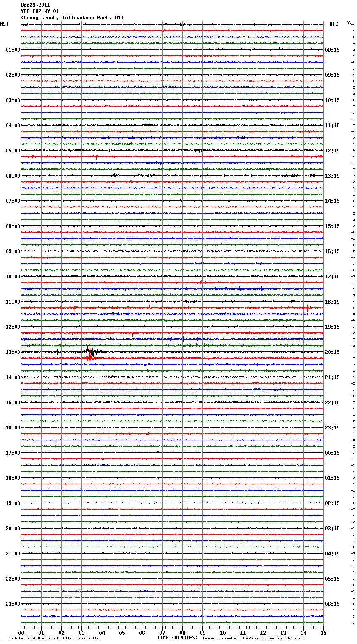Image resolution: width=357 pixels, height=644 pixels.
Task: Click the '15' minute tick label on bottom axis
Action: pyautogui.click(x=323, y=633)
